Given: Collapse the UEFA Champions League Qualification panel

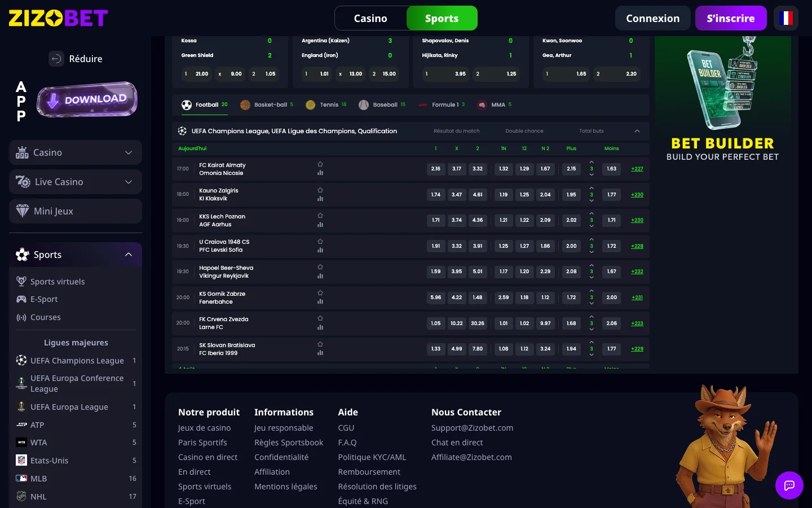Looking at the screenshot, I should click(x=637, y=131).
